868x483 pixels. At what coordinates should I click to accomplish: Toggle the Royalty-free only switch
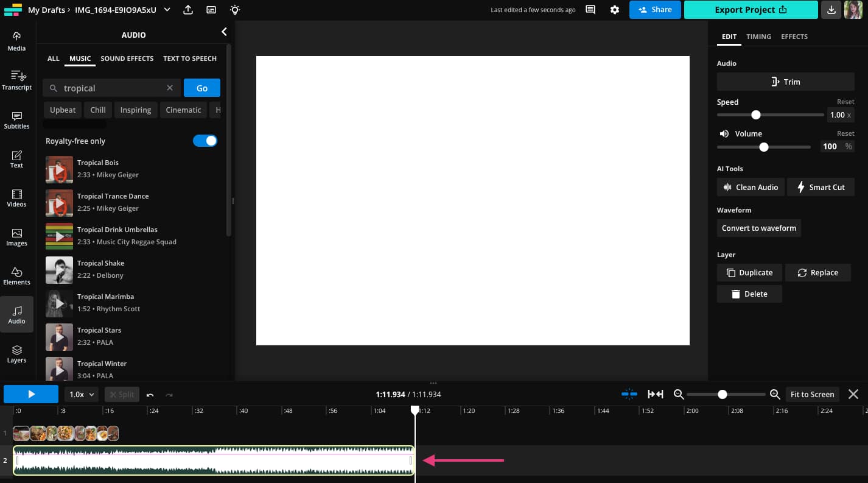[205, 141]
